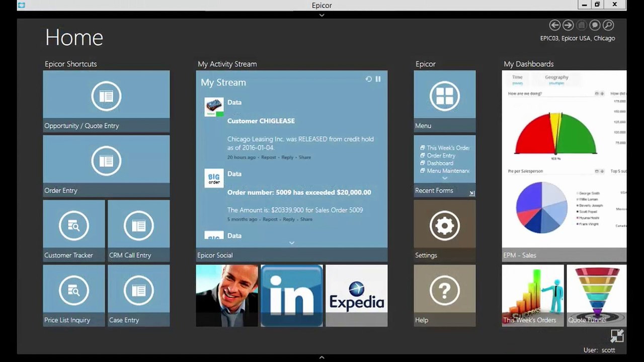The image size is (644, 362).
Task: Launch the Case Entry tile
Action: [139, 296]
